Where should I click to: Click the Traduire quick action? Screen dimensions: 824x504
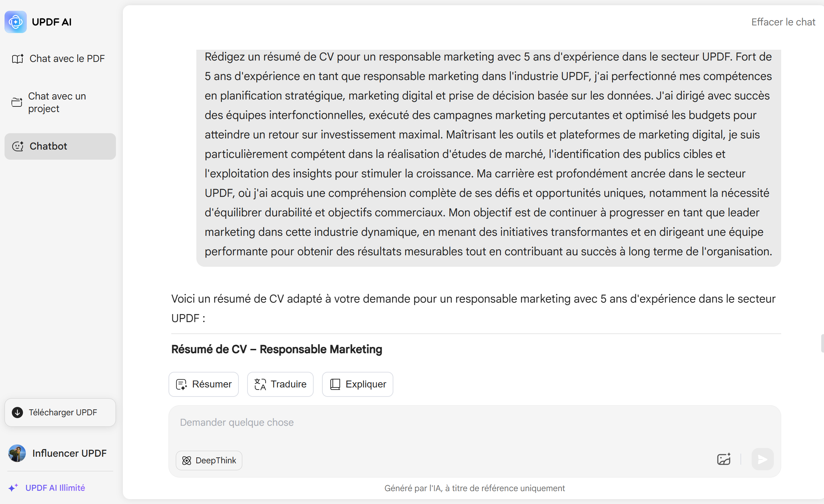coord(280,384)
